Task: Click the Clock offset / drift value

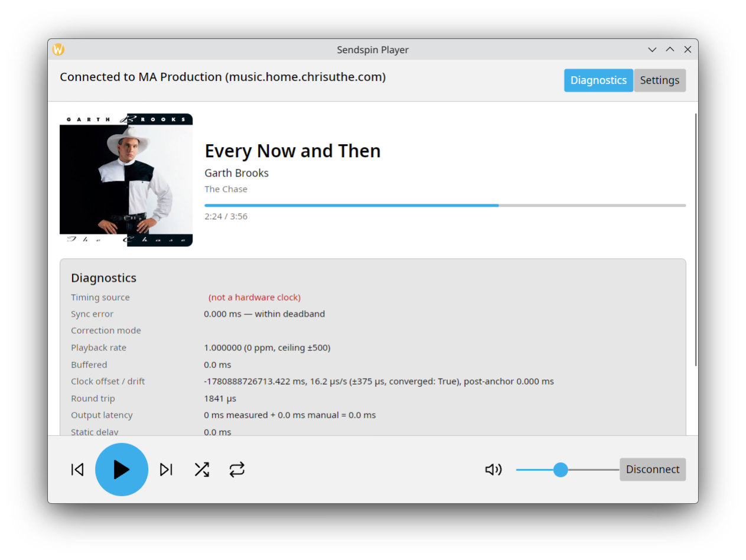Action: 379,381
